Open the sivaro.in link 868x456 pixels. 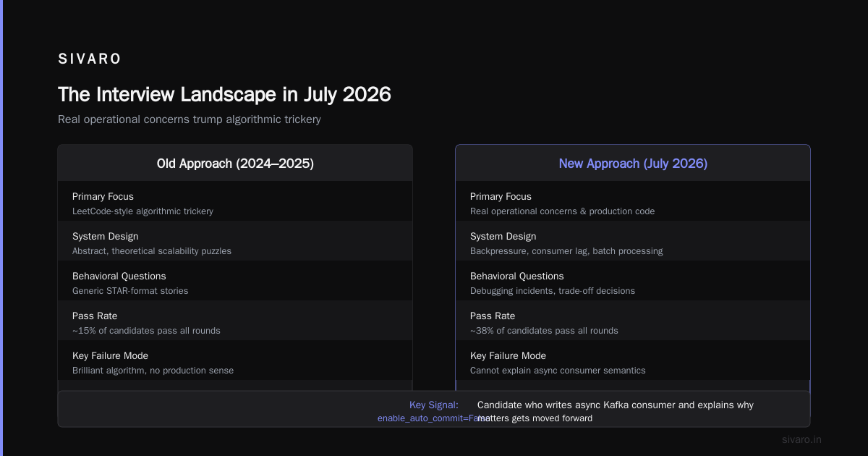(x=802, y=439)
